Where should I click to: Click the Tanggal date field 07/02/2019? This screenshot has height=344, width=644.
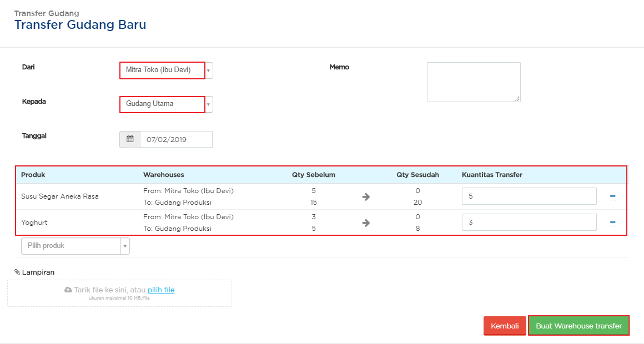tap(176, 140)
